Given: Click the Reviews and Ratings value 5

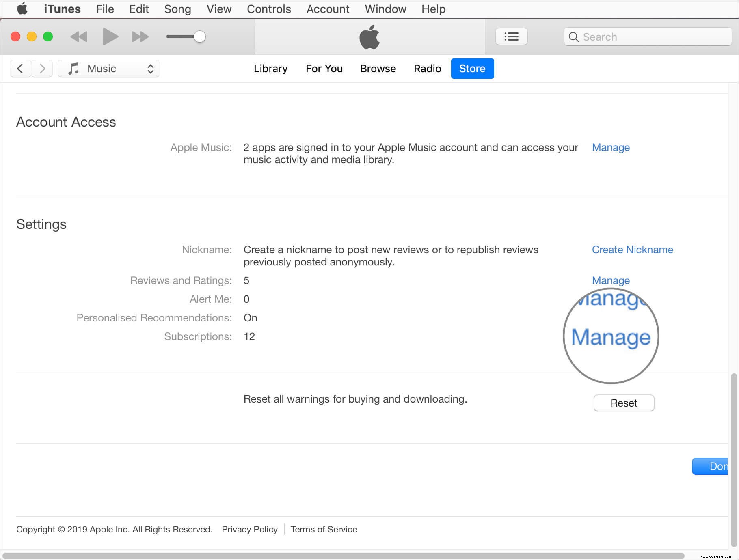Looking at the screenshot, I should [246, 280].
